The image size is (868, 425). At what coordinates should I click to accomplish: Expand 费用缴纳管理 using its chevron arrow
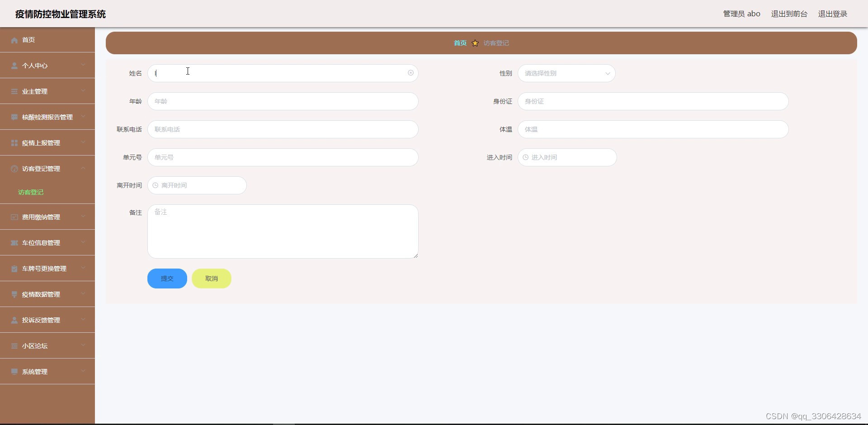point(83,217)
